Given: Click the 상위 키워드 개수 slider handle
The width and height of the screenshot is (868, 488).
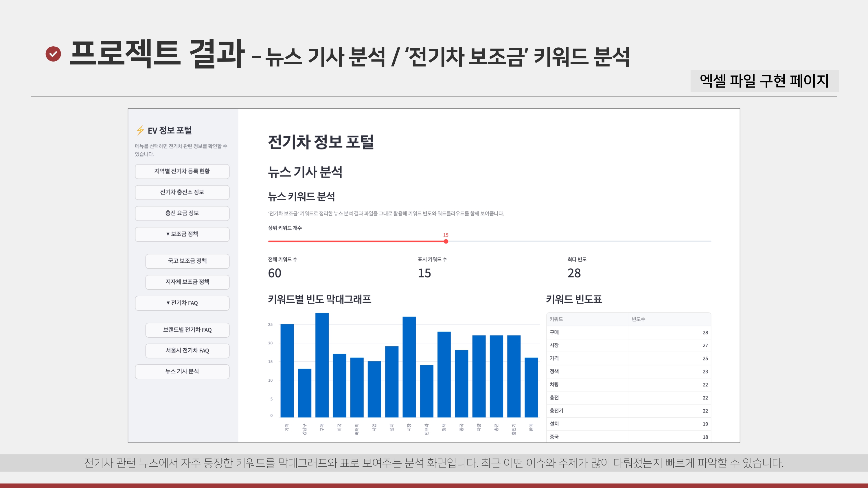Looking at the screenshot, I should 446,241.
